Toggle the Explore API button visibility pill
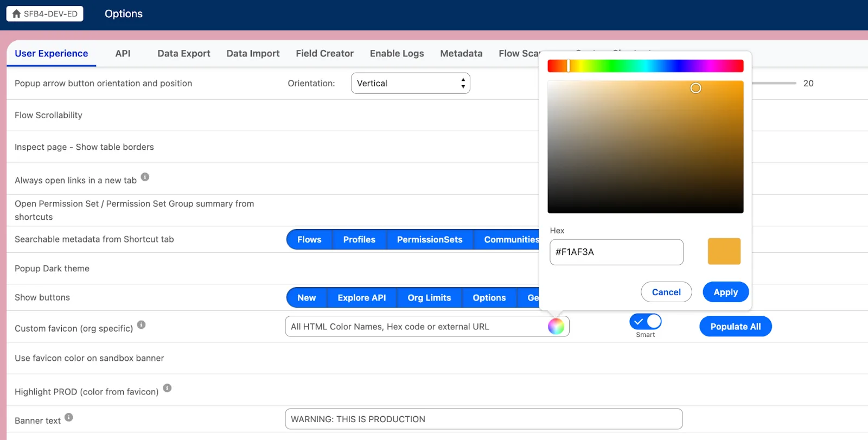The height and width of the screenshot is (440, 868). click(362, 298)
